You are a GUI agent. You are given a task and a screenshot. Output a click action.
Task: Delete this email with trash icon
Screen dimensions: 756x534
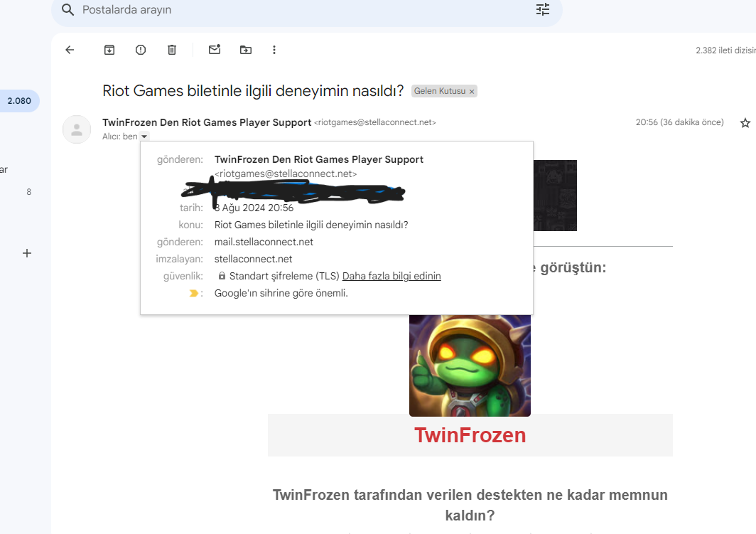(x=172, y=50)
